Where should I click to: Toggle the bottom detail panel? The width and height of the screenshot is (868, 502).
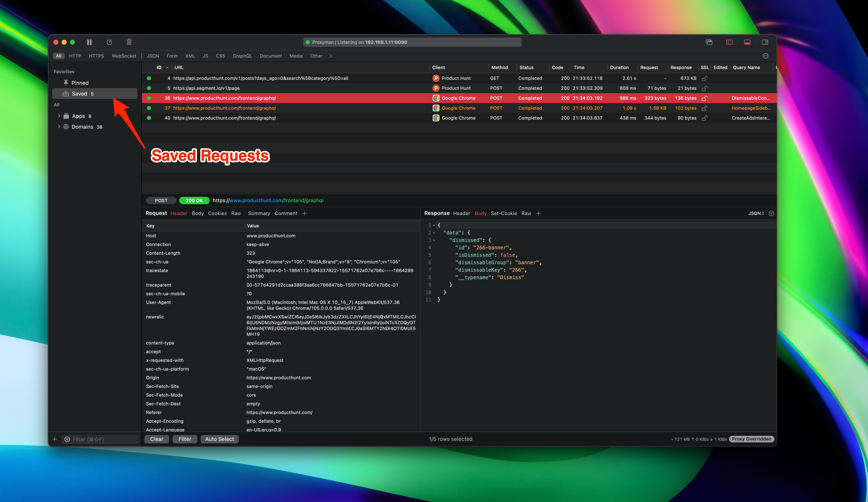coord(747,42)
